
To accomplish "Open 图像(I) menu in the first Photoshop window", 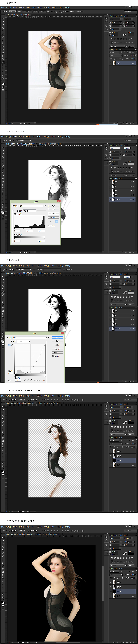I will [21, 7].
